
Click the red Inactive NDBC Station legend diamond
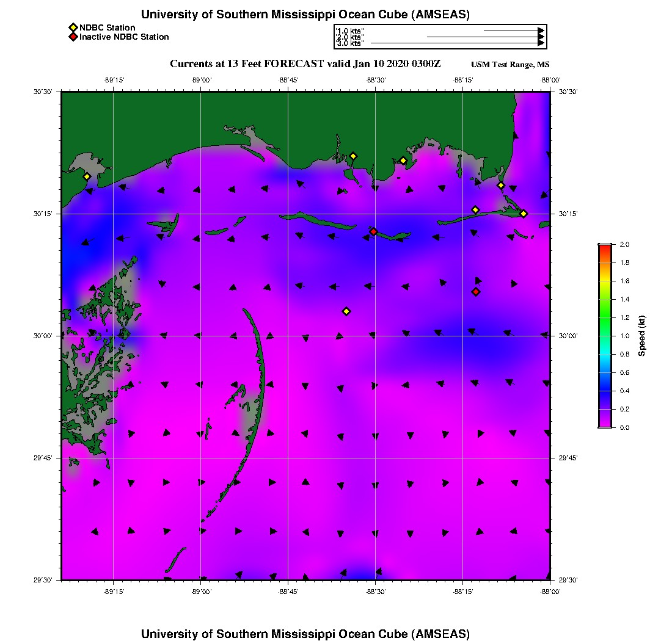pyautogui.click(x=73, y=37)
